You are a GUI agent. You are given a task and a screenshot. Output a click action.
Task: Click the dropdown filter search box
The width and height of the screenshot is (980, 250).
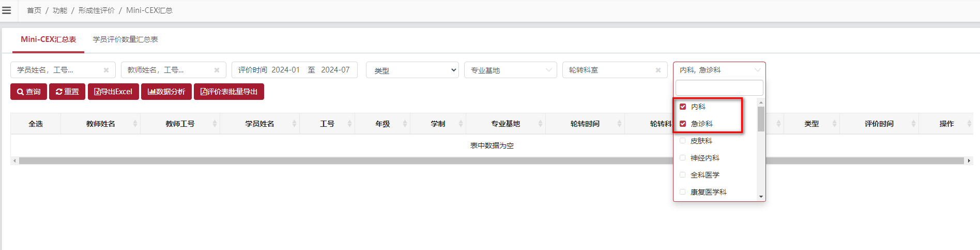[x=719, y=87]
